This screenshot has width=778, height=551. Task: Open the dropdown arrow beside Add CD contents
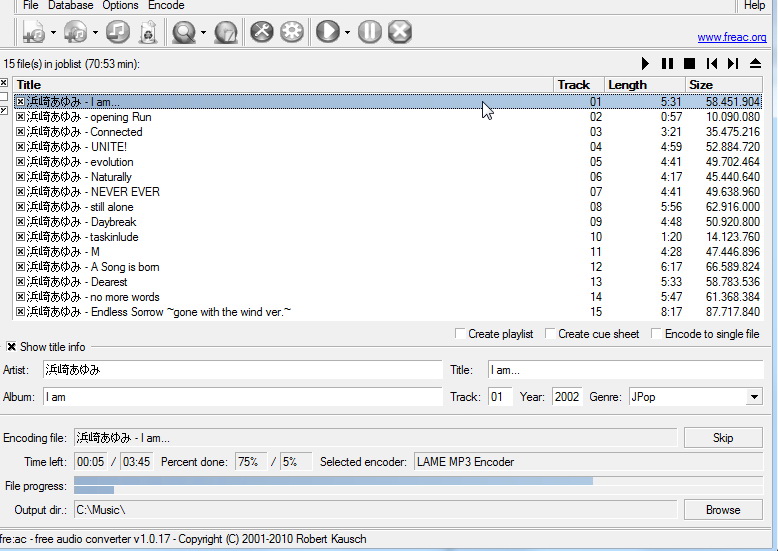95,33
